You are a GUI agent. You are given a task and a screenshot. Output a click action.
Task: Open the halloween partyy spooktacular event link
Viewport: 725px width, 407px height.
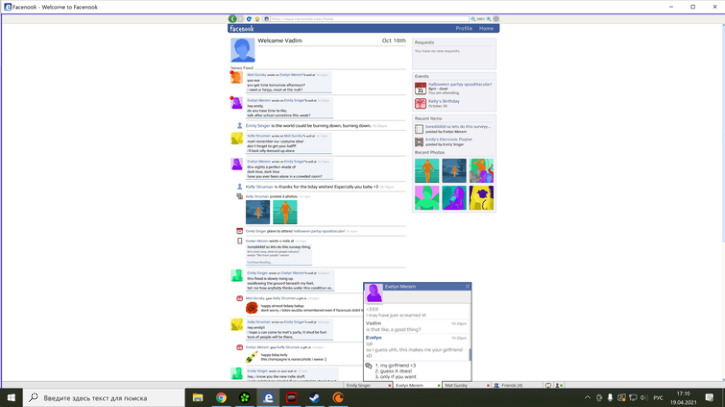(460, 84)
